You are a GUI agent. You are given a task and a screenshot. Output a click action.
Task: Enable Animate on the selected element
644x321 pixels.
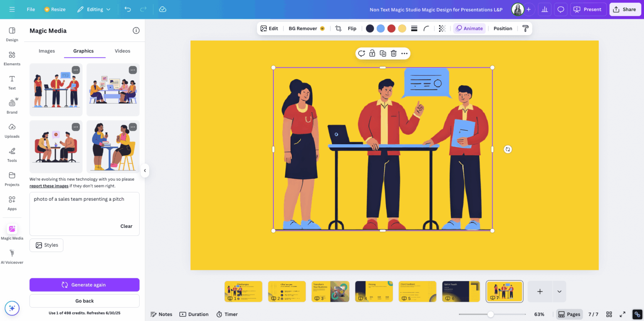click(x=469, y=28)
